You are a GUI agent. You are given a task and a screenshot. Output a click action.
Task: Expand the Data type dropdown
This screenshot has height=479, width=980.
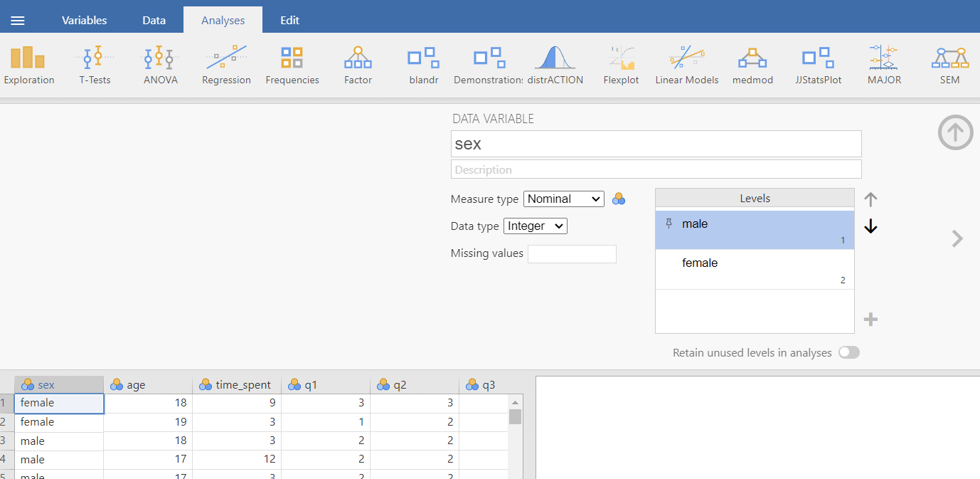535,226
